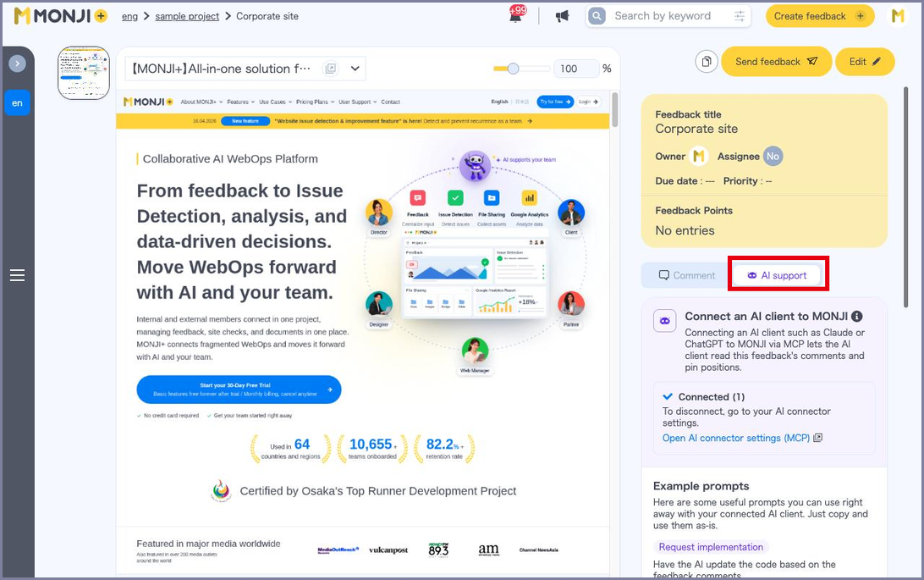The height and width of the screenshot is (580, 924).
Task: Click the zoom level slider handle
Action: 514,69
